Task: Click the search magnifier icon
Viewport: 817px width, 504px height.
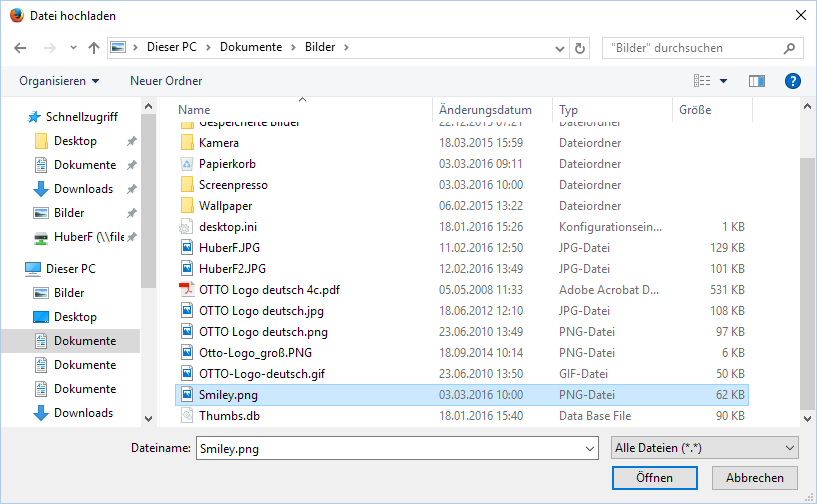Action: pyautogui.click(x=789, y=48)
